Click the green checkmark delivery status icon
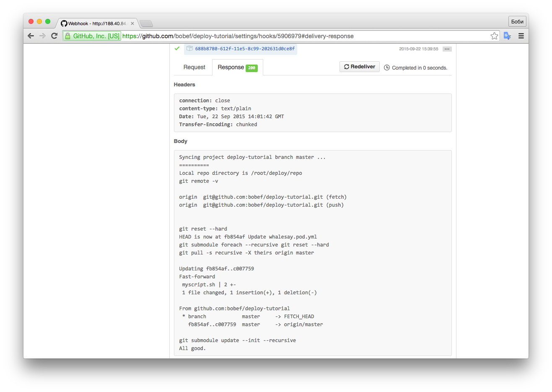 [x=177, y=48]
